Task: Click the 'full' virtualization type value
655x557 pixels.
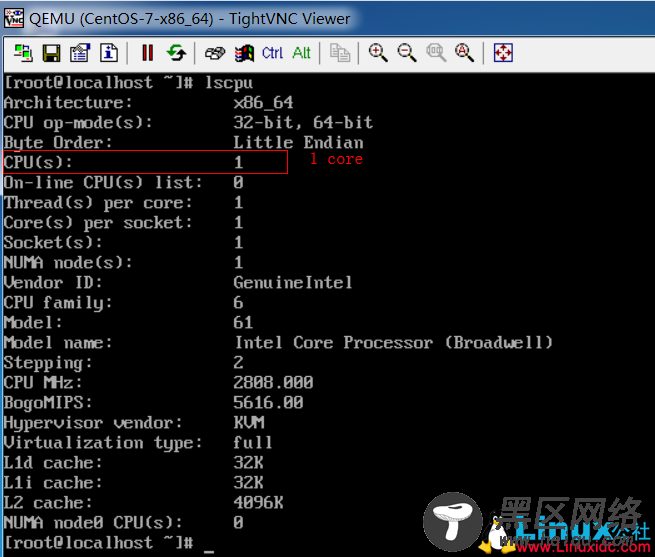Action: tap(253, 443)
